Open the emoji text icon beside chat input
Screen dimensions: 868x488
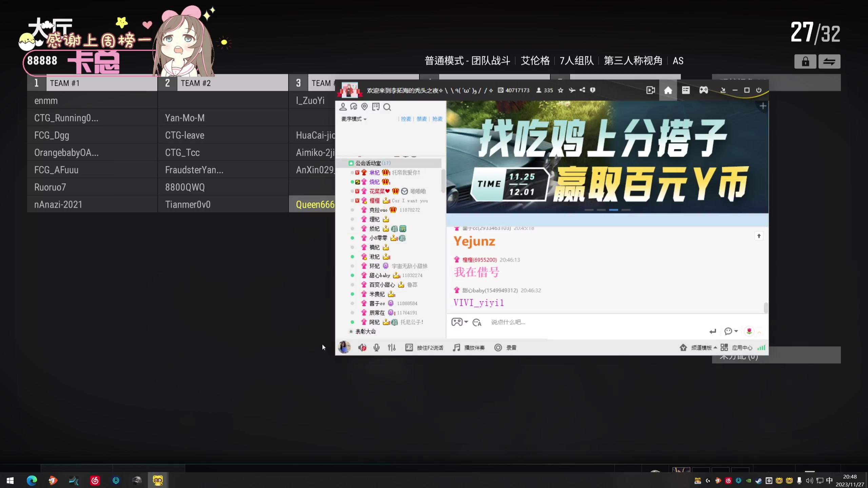coord(477,322)
